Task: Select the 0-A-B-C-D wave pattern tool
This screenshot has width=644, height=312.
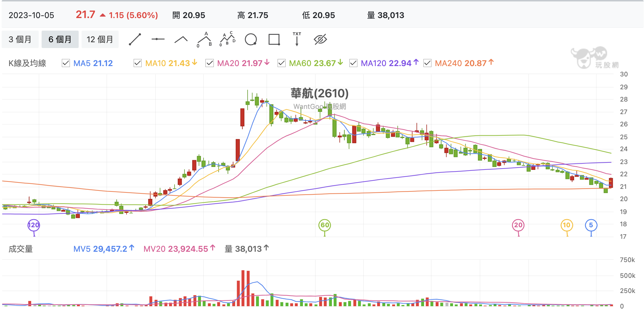Action: (227, 39)
